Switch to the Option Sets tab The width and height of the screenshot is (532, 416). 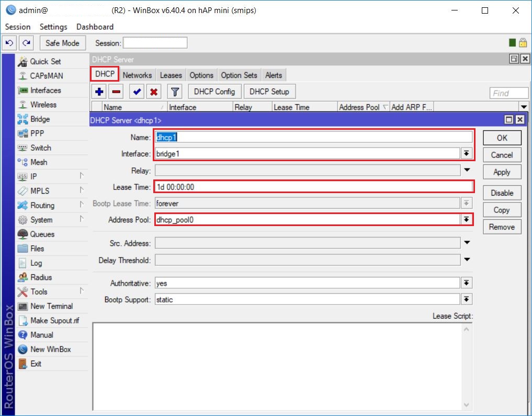[x=239, y=75]
